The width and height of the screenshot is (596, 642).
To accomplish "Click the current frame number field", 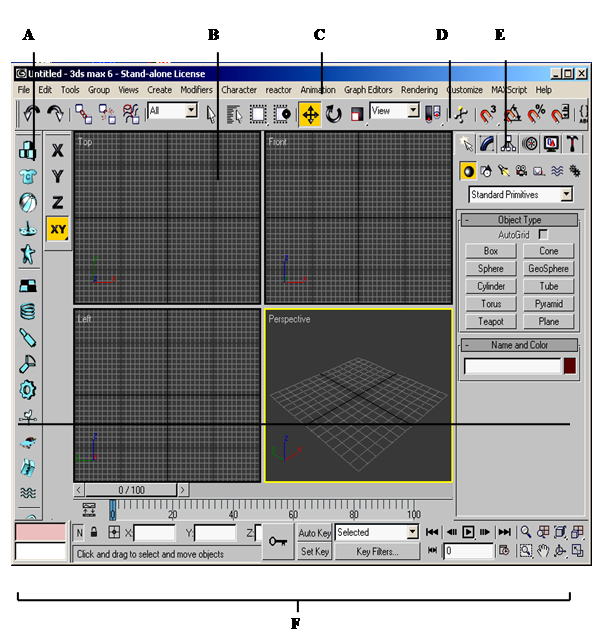I will 469,551.
